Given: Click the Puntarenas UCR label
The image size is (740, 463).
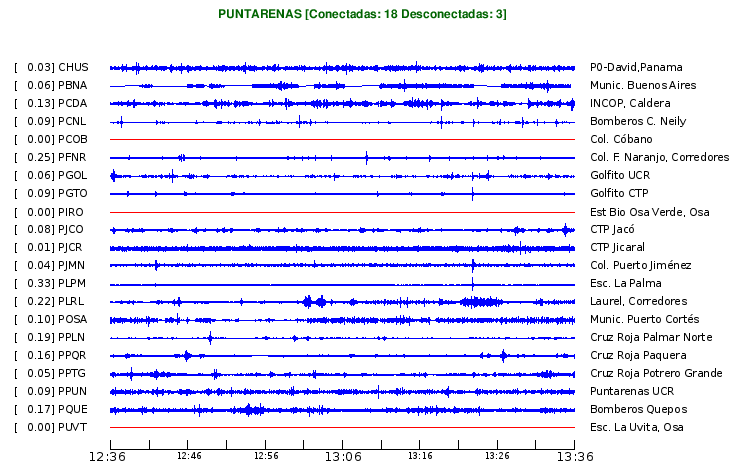Looking at the screenshot, I should click(632, 391).
